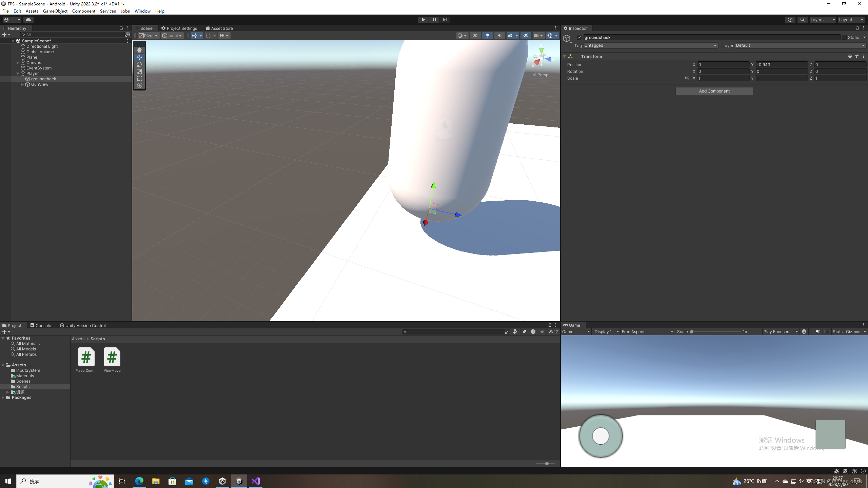
Task: Uncheck the groundcheck active checkbox in Inspector
Action: [579, 37]
